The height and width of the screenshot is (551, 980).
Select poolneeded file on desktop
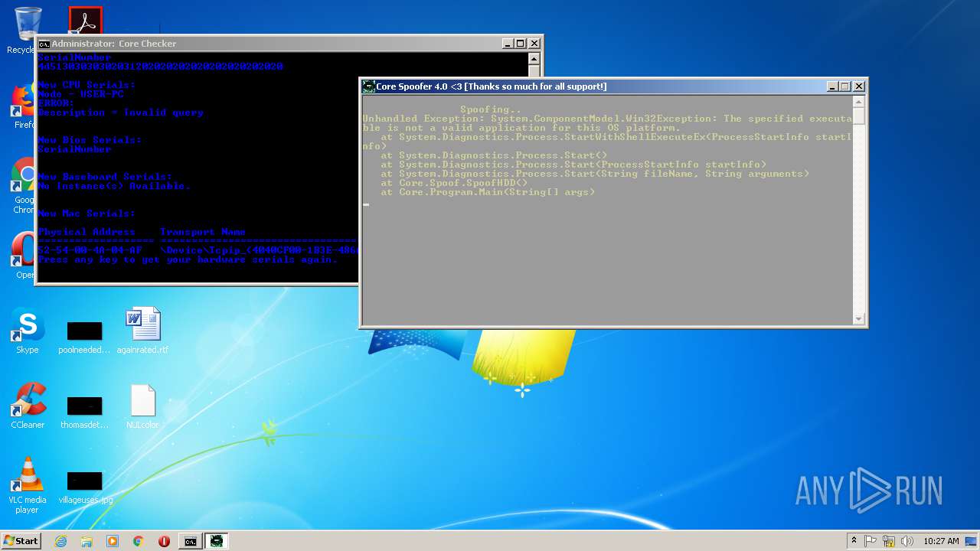coord(84,337)
